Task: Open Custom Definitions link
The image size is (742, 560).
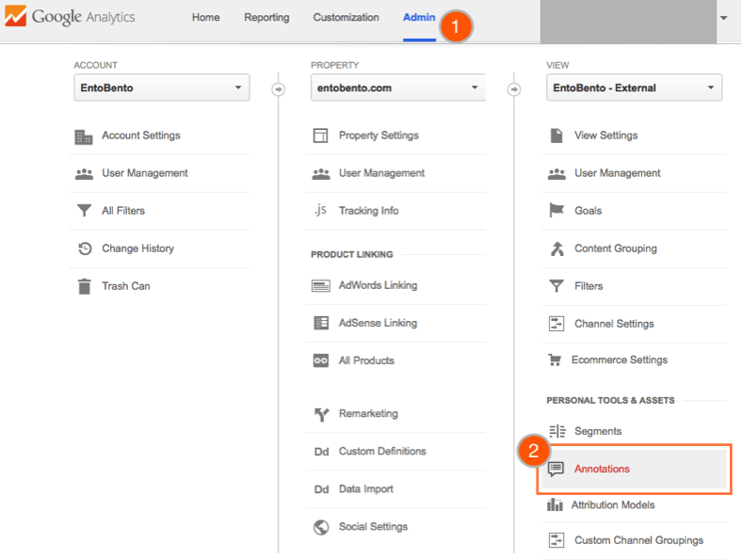Action: click(382, 451)
